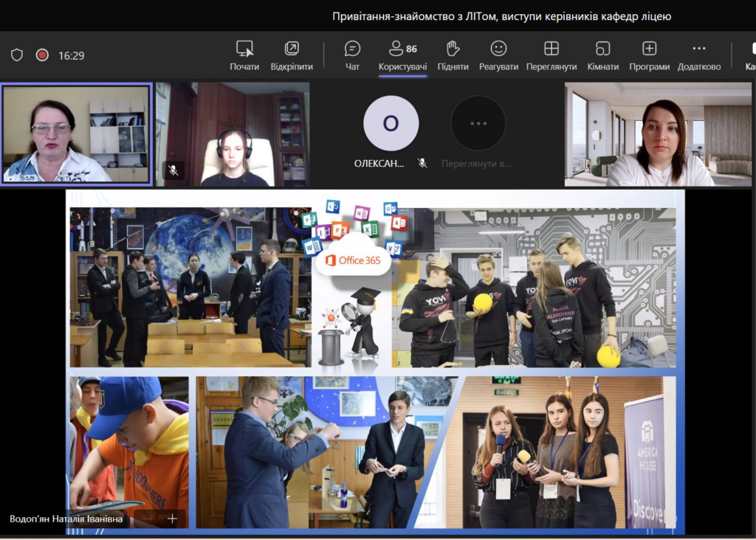This screenshot has height=540, width=756.
Task: Click the red recording indicator
Action: (42, 55)
